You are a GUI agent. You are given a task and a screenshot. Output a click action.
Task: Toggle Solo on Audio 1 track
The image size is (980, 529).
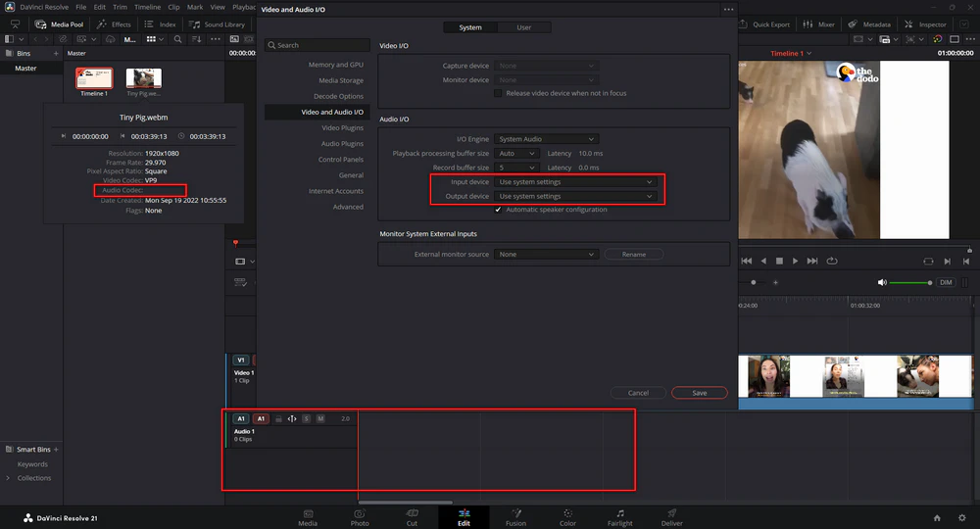(306, 418)
